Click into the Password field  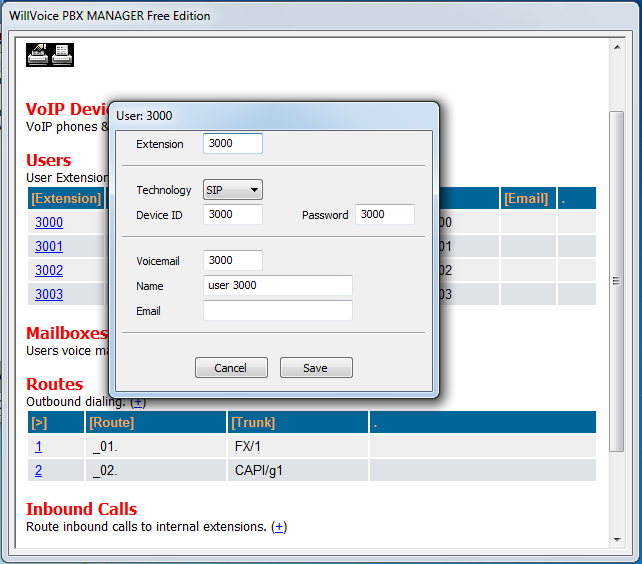[385, 215]
